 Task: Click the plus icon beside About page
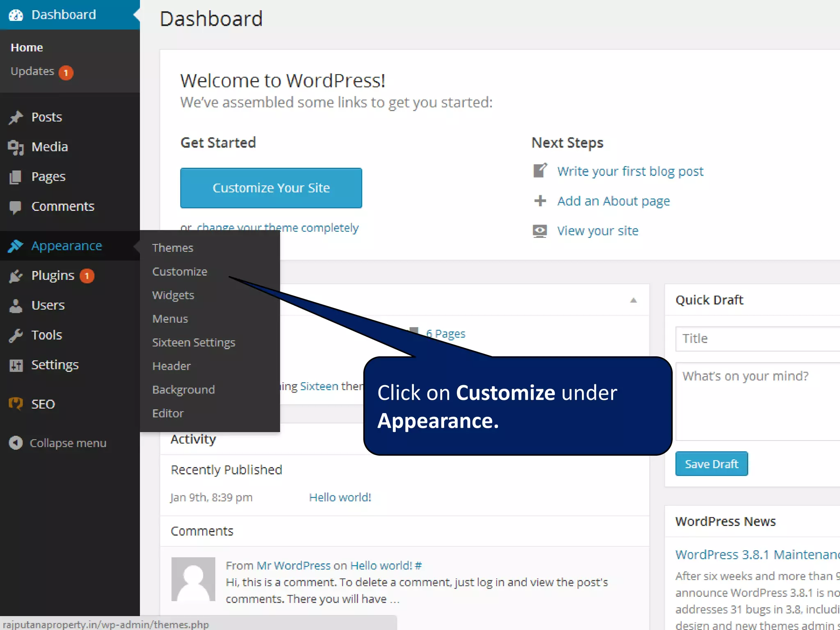(540, 201)
